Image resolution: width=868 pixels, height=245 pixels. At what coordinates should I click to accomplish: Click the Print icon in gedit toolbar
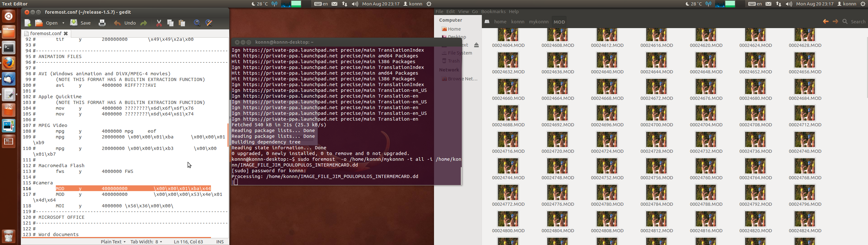click(x=102, y=23)
